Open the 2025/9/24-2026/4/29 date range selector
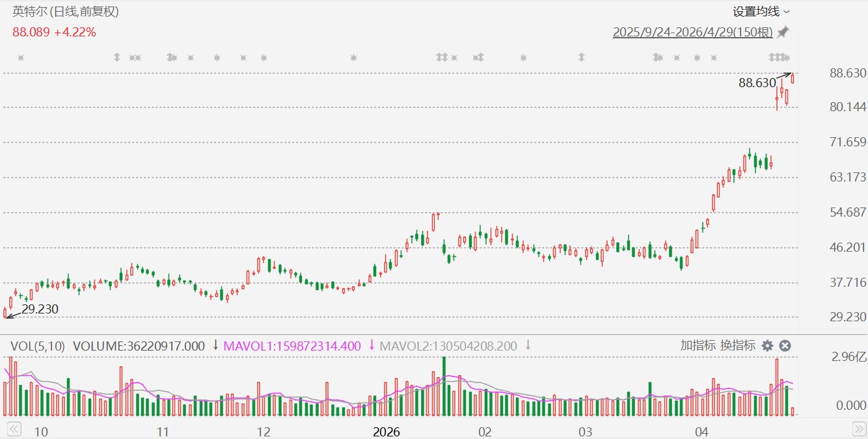 coord(693,33)
